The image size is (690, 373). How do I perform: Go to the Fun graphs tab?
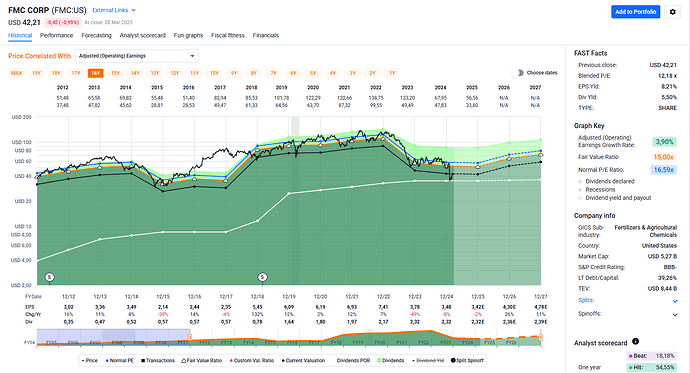point(188,36)
